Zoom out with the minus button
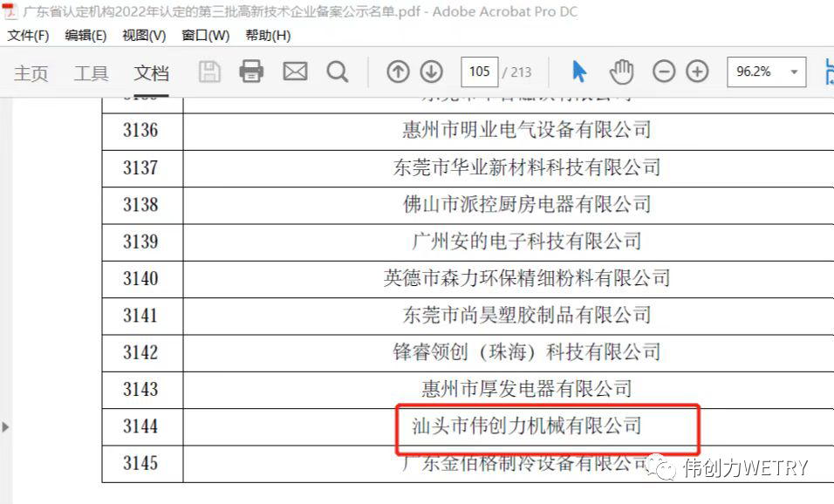834x504 pixels. pyautogui.click(x=664, y=72)
